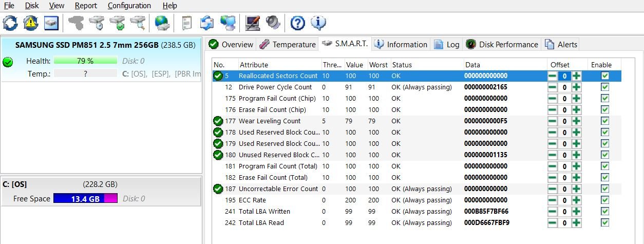Click the disk with magnifier toolbar icon

pyautogui.click(x=138, y=23)
